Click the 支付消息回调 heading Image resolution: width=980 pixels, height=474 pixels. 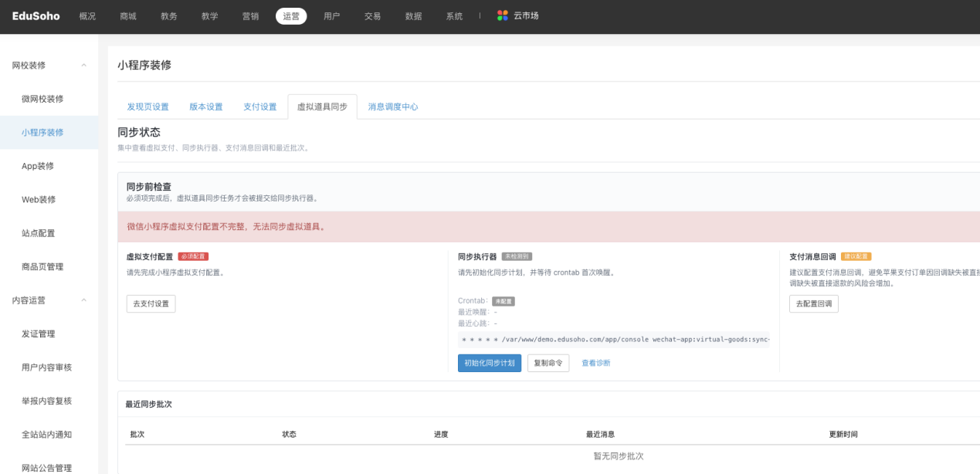(x=812, y=256)
